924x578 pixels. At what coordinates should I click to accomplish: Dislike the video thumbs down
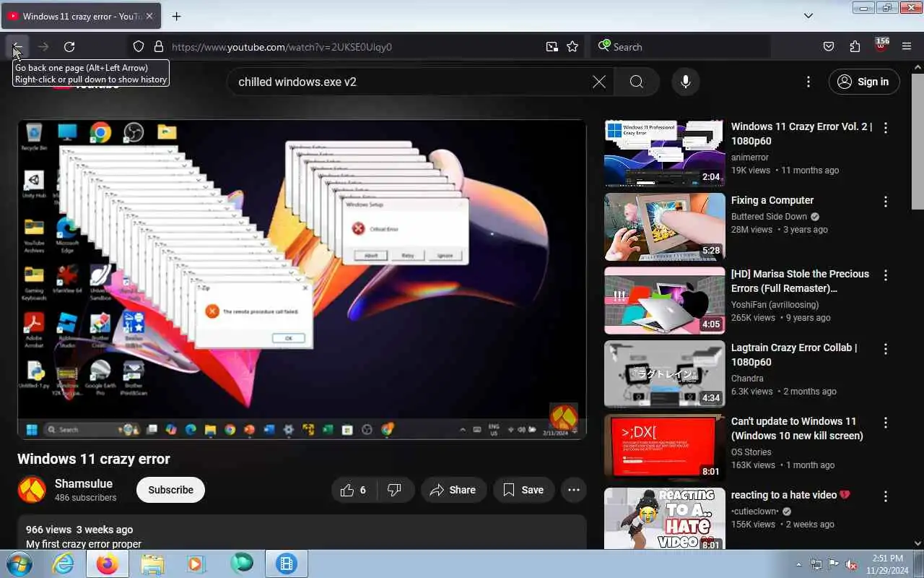(395, 490)
